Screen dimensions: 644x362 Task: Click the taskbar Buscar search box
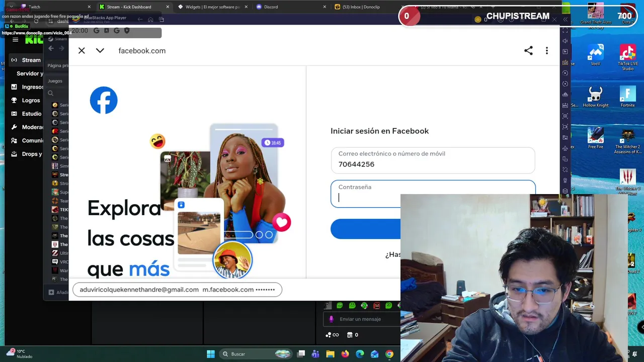(x=256, y=354)
